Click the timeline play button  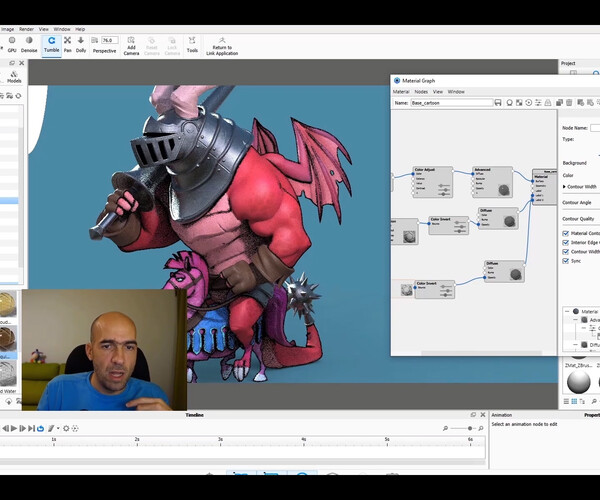[x=14, y=428]
